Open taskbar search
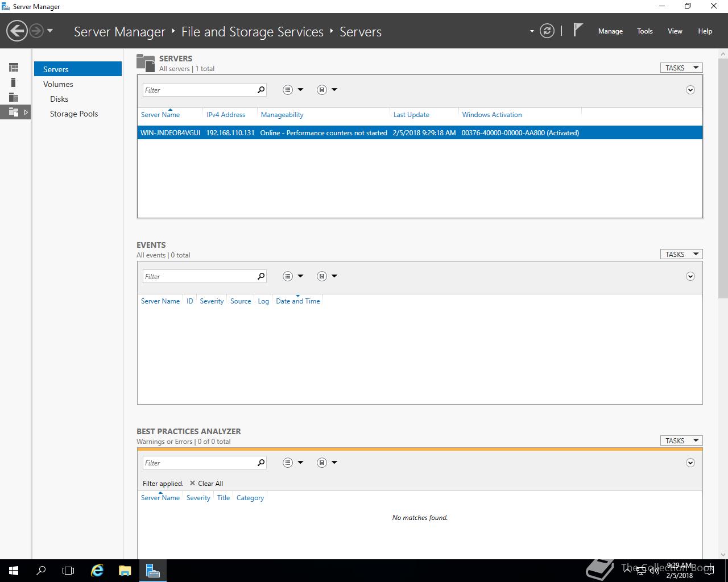 click(41, 571)
